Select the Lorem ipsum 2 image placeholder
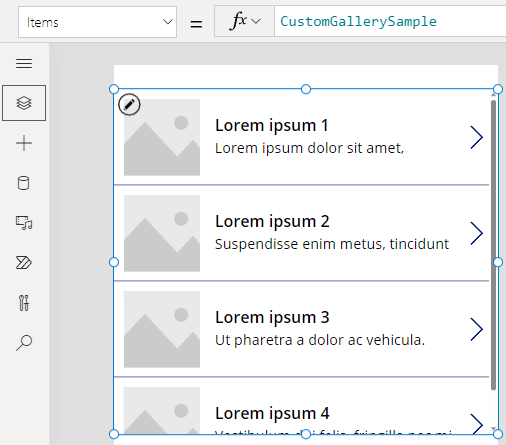This screenshot has height=445, width=506. click(x=162, y=233)
